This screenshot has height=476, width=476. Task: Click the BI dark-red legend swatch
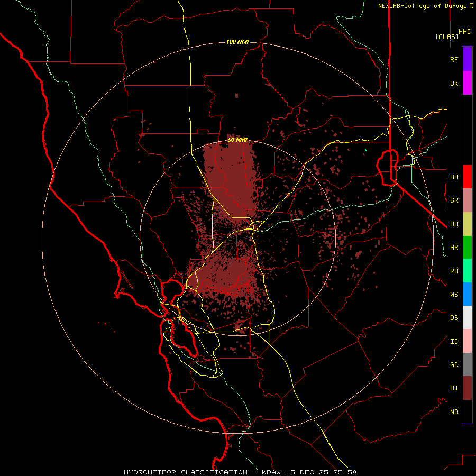click(467, 388)
